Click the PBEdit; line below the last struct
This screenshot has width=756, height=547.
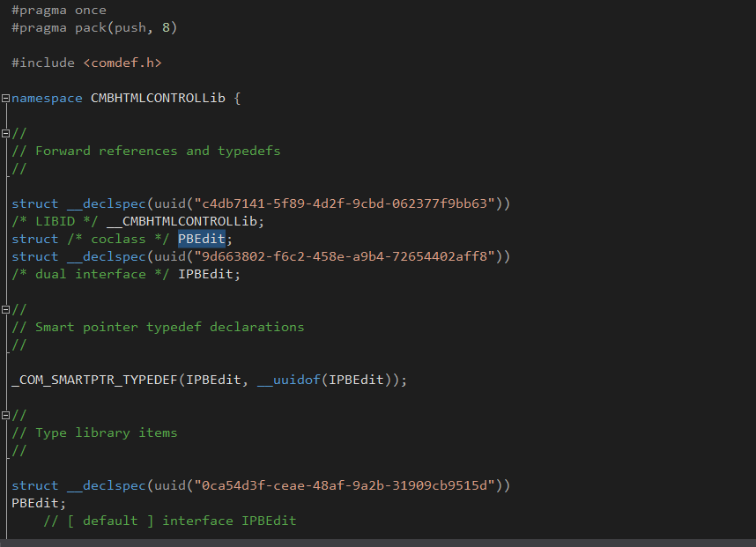(x=39, y=503)
